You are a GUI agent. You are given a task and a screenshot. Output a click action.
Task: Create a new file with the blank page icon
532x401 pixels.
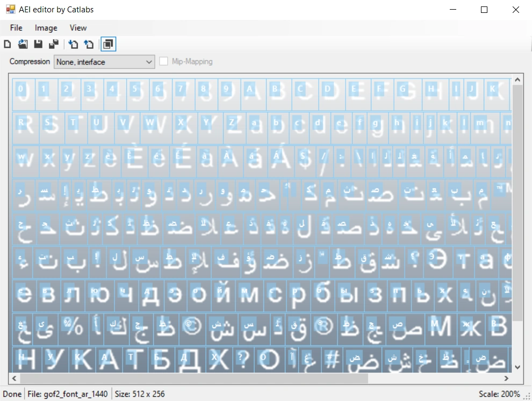coord(8,44)
